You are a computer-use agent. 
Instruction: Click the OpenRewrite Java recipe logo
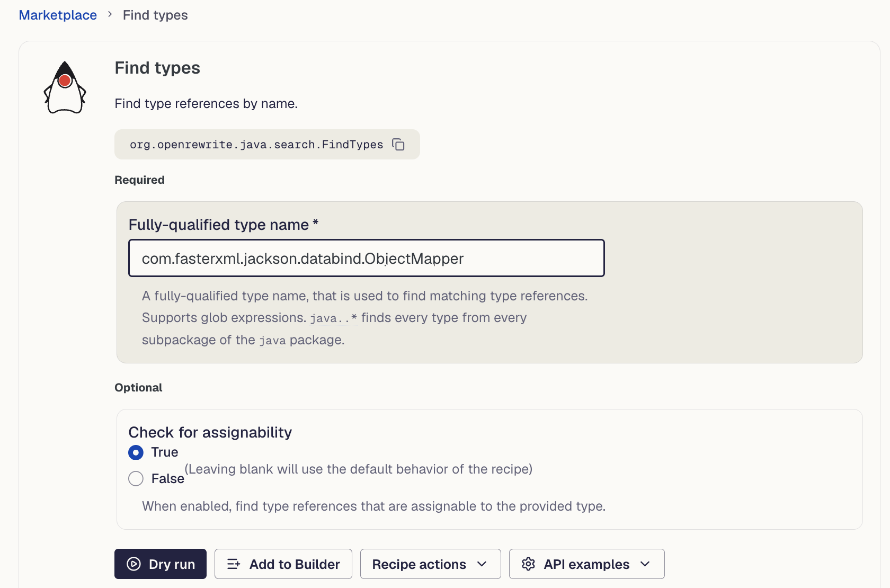tap(65, 87)
